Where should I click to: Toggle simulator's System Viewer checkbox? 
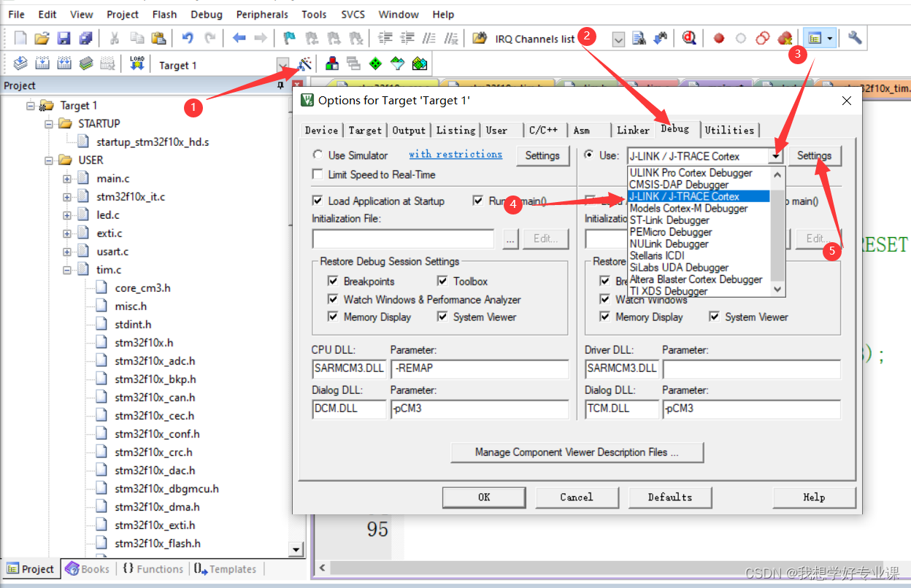coord(442,317)
